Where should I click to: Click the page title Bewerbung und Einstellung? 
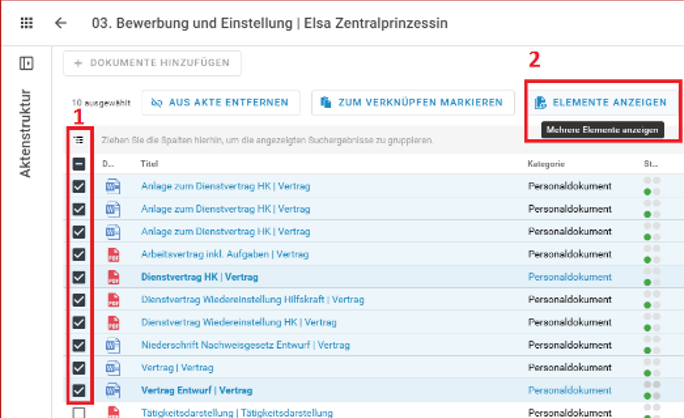pos(270,23)
